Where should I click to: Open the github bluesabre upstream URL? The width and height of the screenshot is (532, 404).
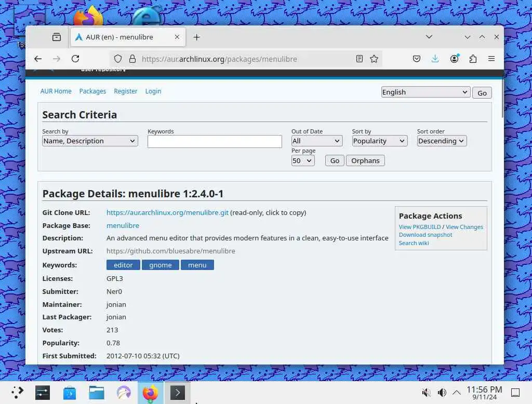point(170,251)
